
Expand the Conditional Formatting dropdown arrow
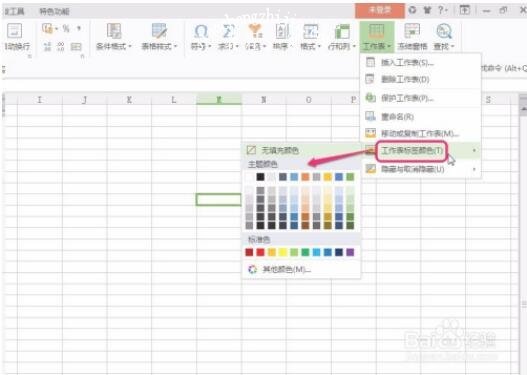point(130,46)
